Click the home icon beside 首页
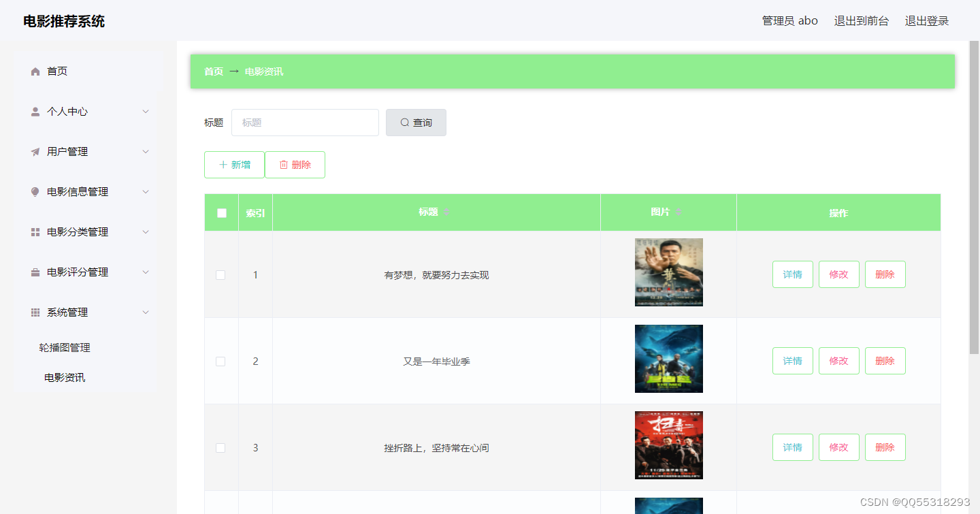This screenshot has height=514, width=980. point(35,71)
